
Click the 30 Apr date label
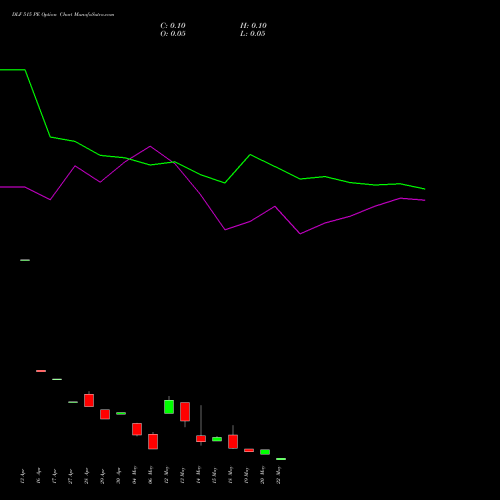(119, 476)
